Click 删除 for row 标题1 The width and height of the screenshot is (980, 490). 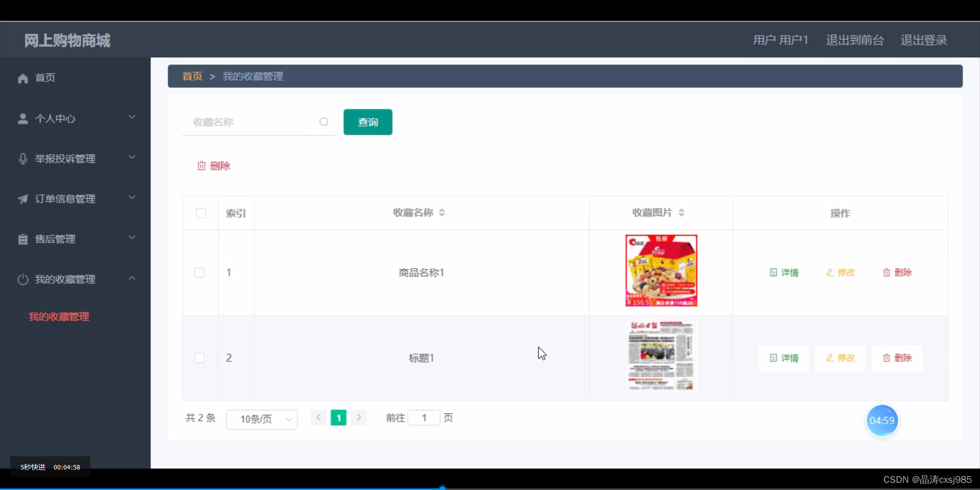tap(897, 358)
